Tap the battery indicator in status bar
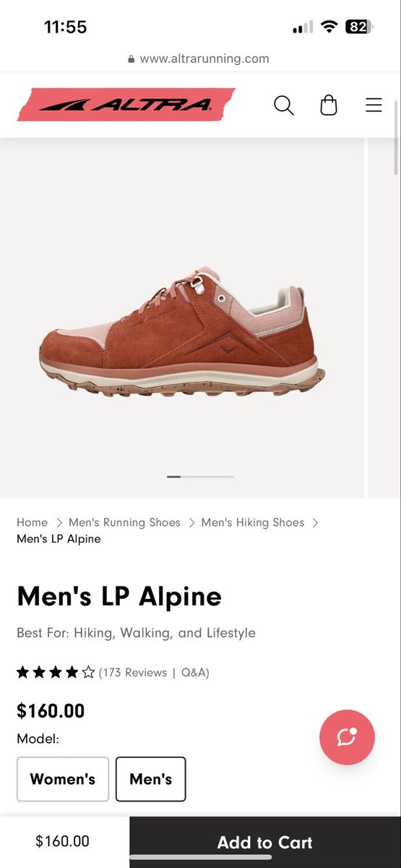 (359, 27)
